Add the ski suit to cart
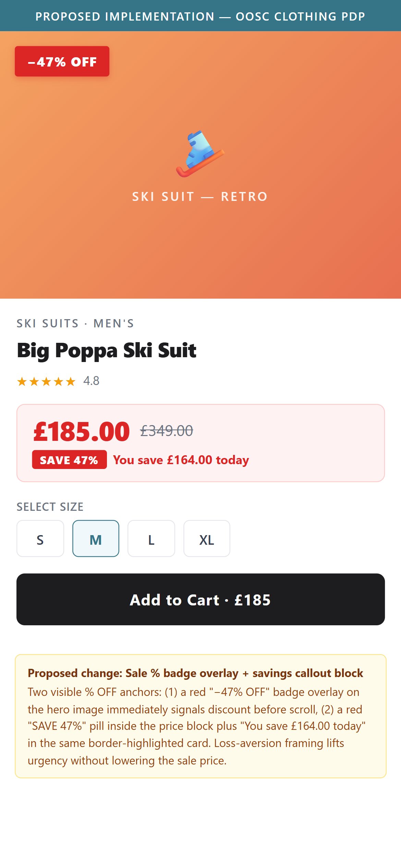 click(x=200, y=599)
